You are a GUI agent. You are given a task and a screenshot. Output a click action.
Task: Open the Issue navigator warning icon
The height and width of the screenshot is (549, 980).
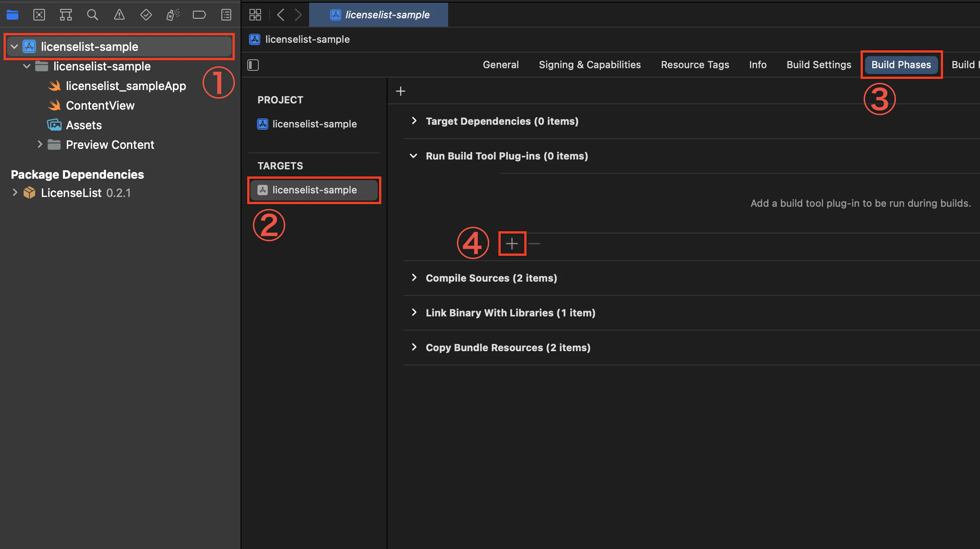(119, 15)
